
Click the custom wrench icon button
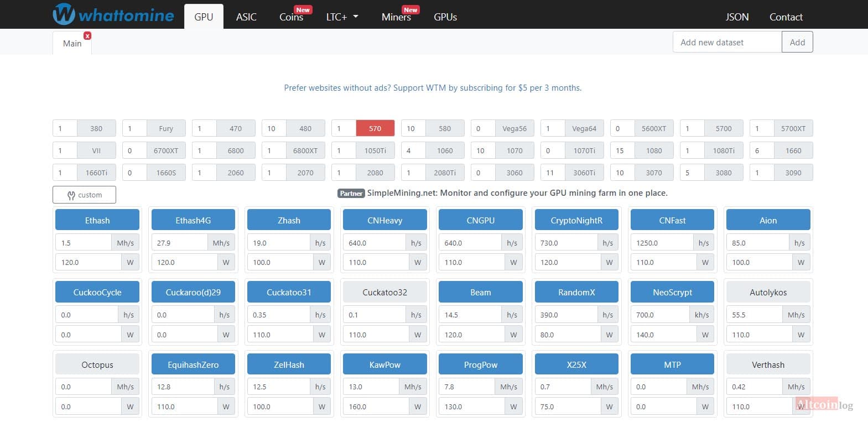tap(84, 195)
